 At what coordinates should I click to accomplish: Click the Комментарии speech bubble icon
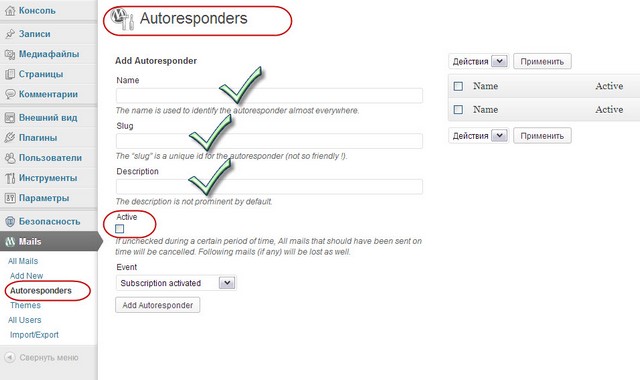(x=10, y=94)
